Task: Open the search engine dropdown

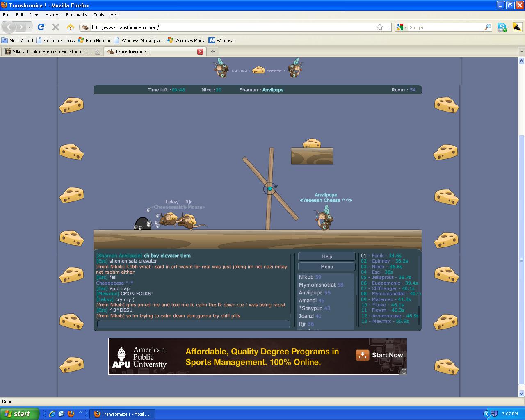Action: coord(401,27)
